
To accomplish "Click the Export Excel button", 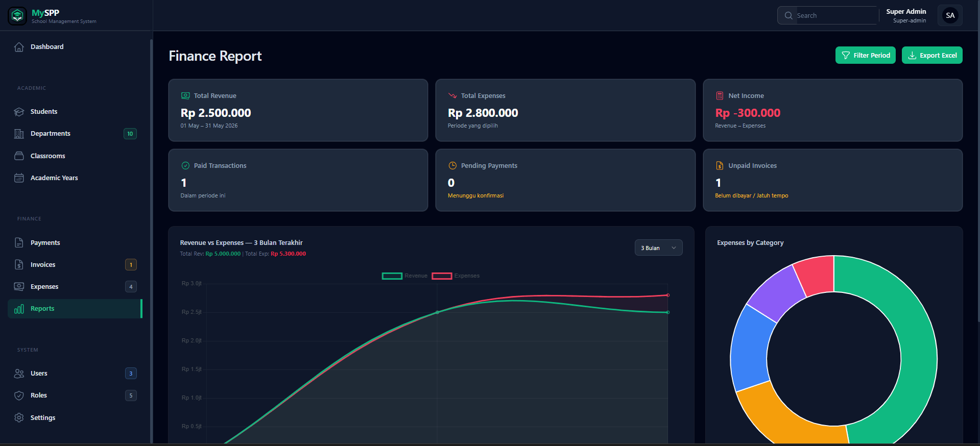I will click(x=932, y=55).
